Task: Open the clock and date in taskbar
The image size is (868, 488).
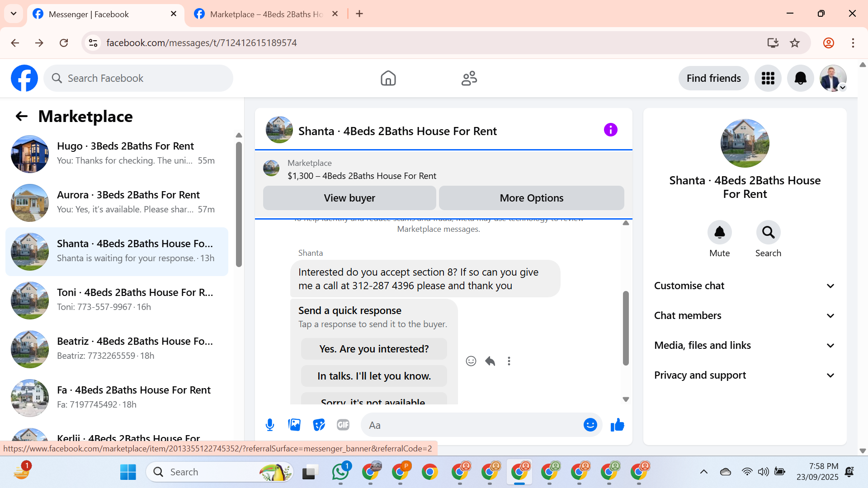Action: [817, 472]
